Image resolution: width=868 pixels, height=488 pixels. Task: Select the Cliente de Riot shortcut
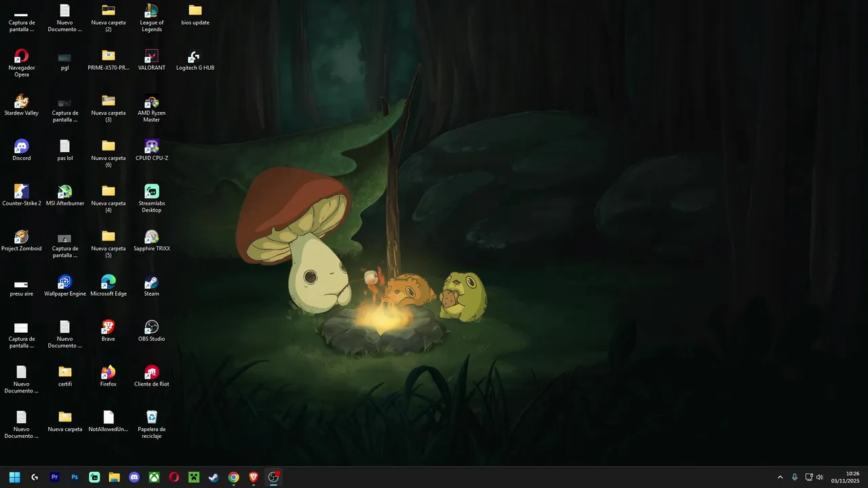pyautogui.click(x=152, y=376)
